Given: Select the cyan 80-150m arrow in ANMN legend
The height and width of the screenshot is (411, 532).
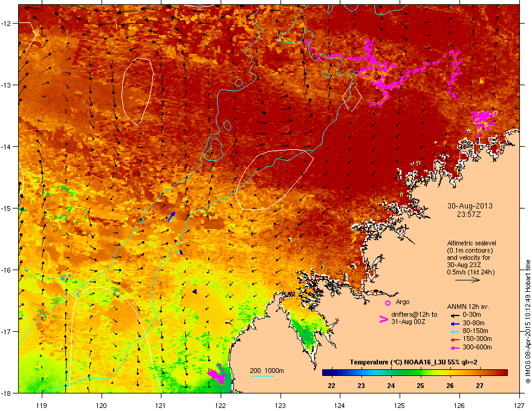Looking at the screenshot, I should 454,332.
